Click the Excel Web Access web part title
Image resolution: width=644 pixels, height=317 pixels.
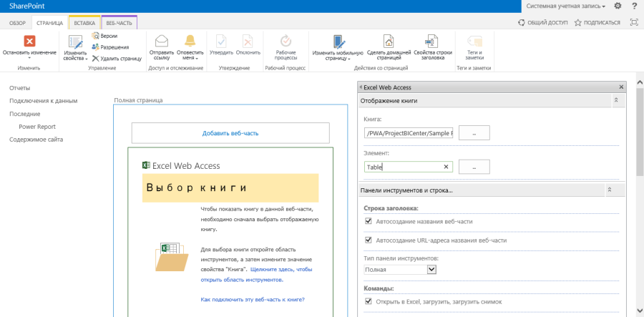(186, 166)
